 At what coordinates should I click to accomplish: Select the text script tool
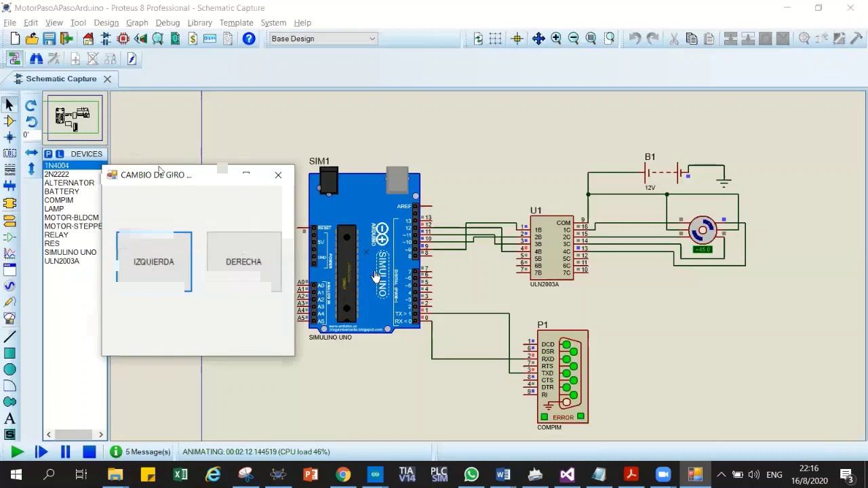pos(9,170)
